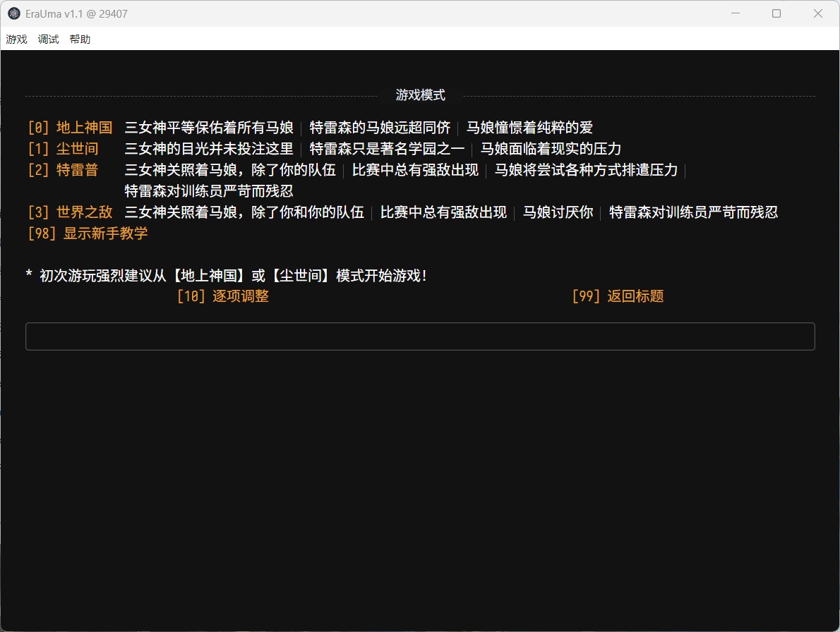Viewport: 840px width, 632px height.
Task: Click text 特雷森的马娘远超同侪
Action: (x=380, y=128)
